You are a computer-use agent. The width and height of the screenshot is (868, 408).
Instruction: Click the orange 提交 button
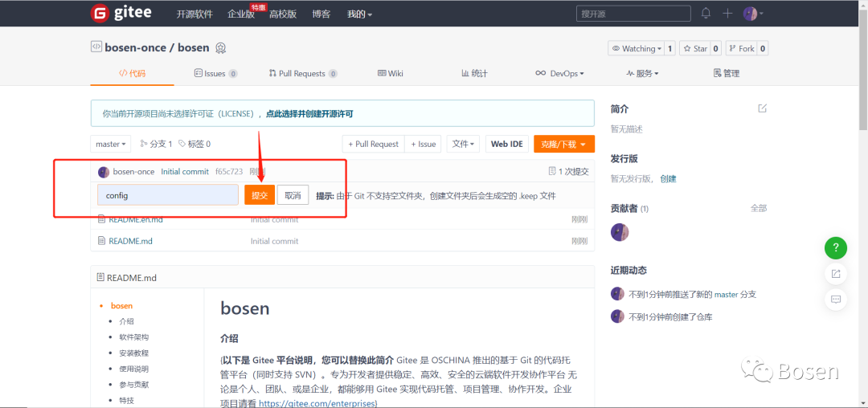point(260,194)
